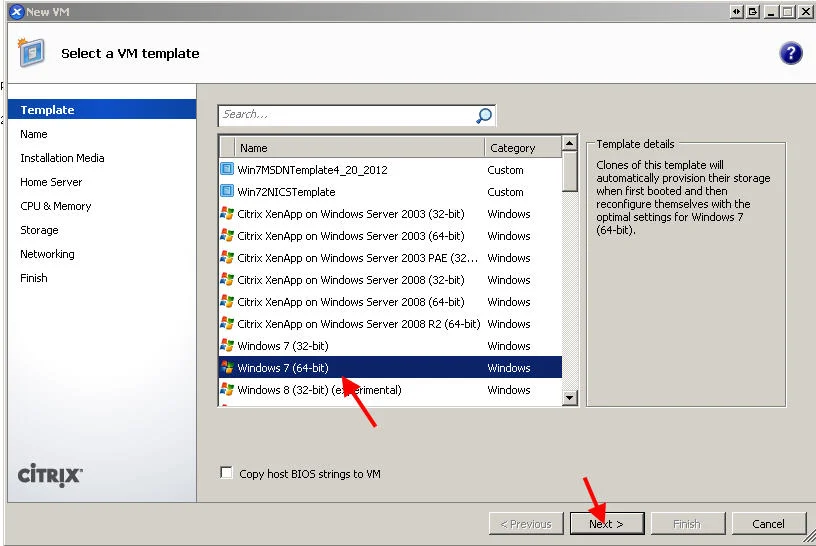Click the double-arrow title bar icon
The height and width of the screenshot is (546, 816).
click(x=736, y=11)
